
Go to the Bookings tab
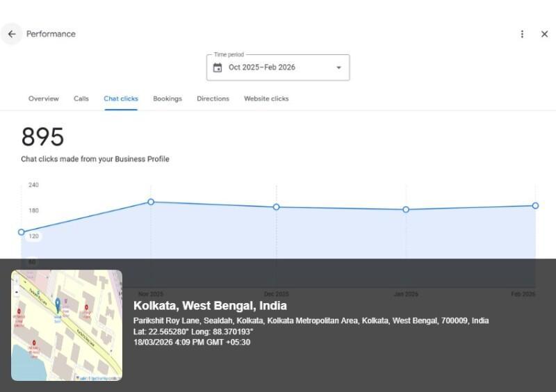coord(167,99)
